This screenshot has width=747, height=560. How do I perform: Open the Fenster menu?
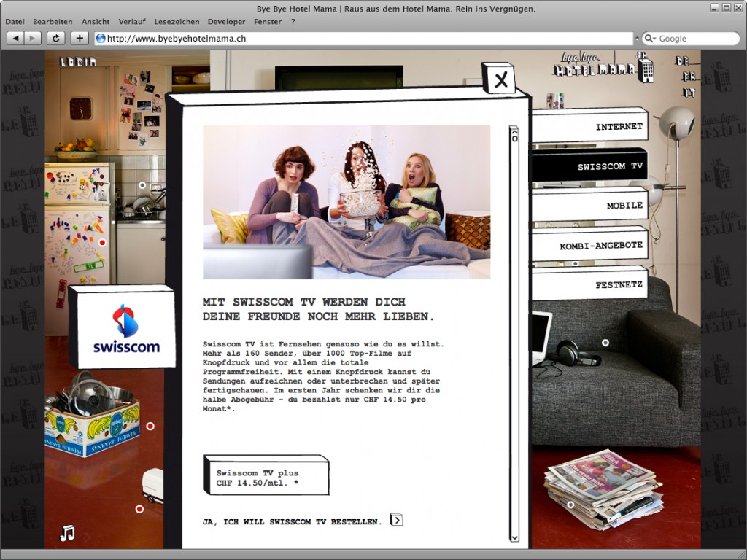pyautogui.click(x=267, y=21)
